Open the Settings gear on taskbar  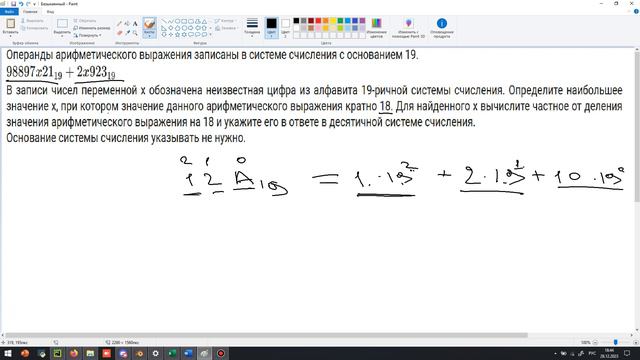point(156,353)
